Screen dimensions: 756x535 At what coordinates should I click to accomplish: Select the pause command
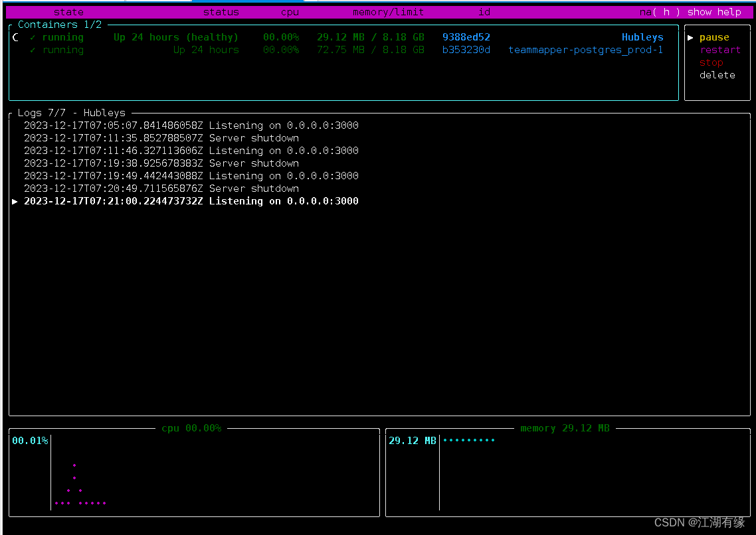(x=714, y=38)
